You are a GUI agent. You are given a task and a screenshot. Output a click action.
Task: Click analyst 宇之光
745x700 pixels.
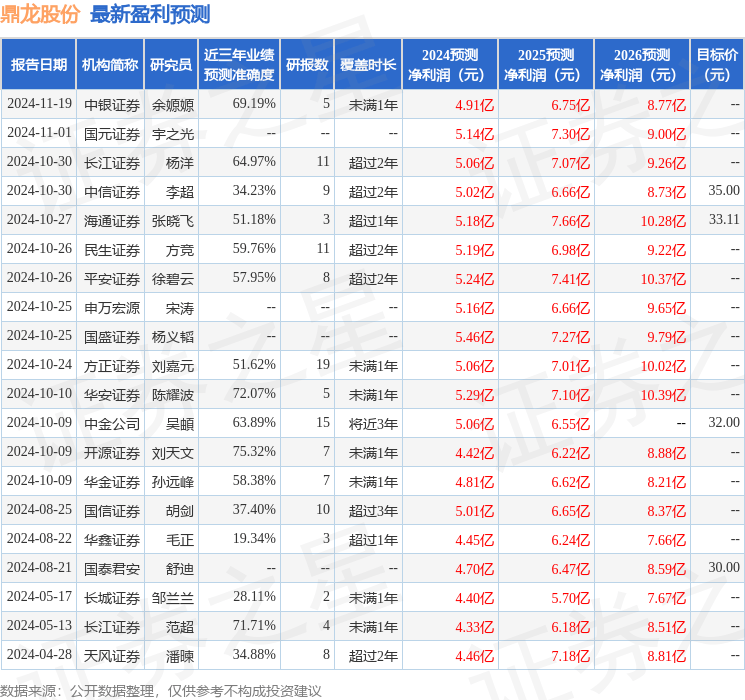[x=173, y=134]
